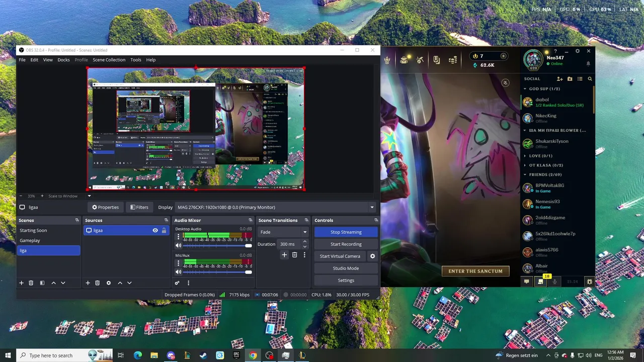The width and height of the screenshot is (644, 362).
Task: Open source properties gear in Sources panel
Action: [108, 283]
